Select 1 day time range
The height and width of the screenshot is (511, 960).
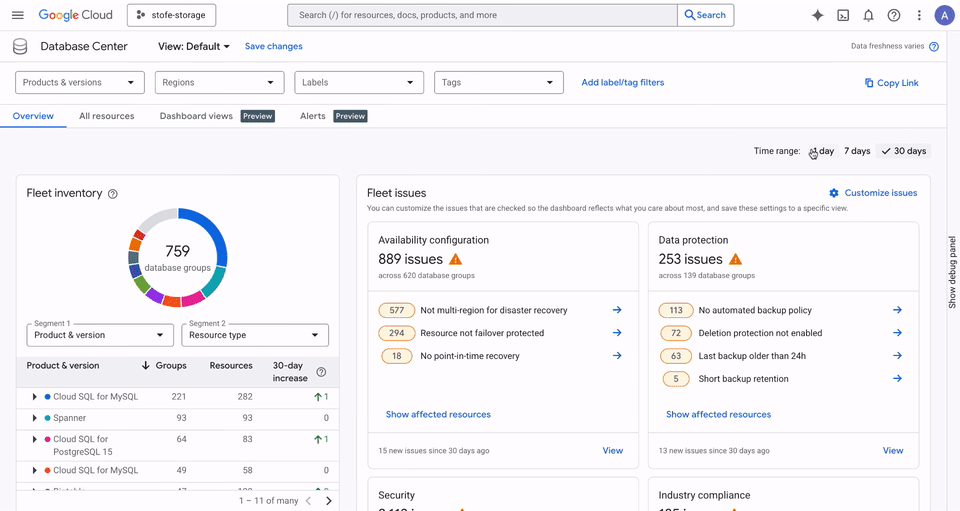(822, 151)
